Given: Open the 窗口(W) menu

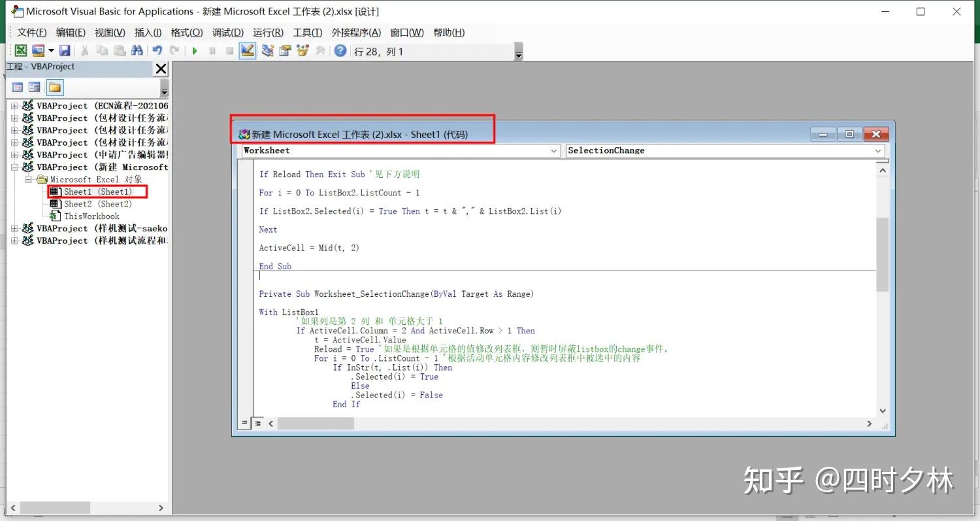Looking at the screenshot, I should (407, 32).
